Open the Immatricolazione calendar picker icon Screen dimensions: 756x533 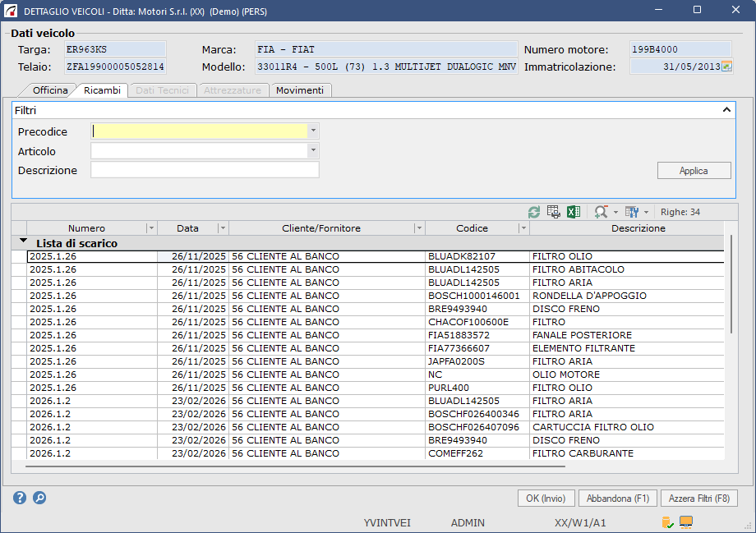(726, 67)
